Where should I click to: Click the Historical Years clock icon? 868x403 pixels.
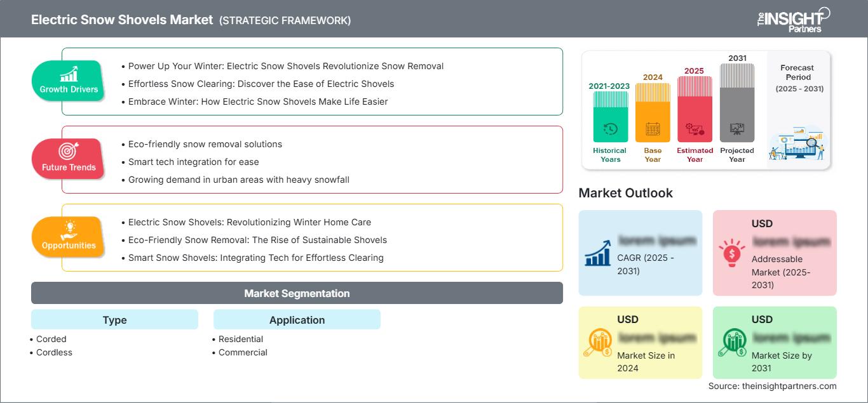pos(610,129)
